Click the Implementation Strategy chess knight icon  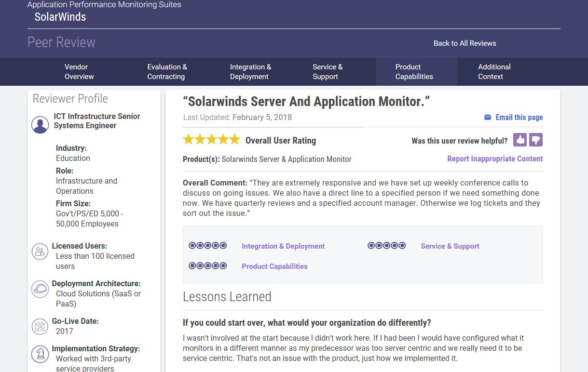point(40,354)
